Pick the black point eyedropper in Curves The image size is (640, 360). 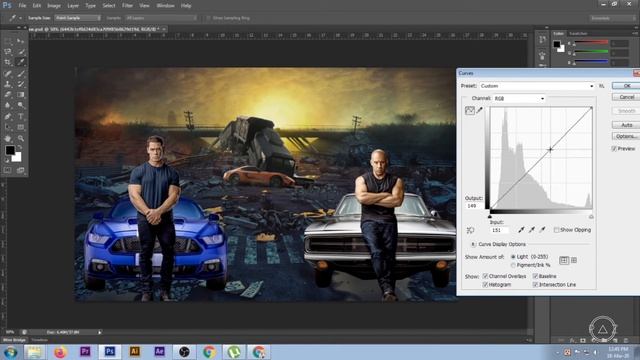point(521,230)
